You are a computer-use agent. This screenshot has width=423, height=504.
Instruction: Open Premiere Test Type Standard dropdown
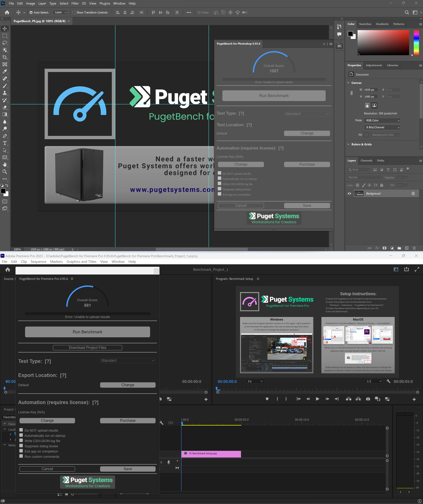(x=128, y=360)
